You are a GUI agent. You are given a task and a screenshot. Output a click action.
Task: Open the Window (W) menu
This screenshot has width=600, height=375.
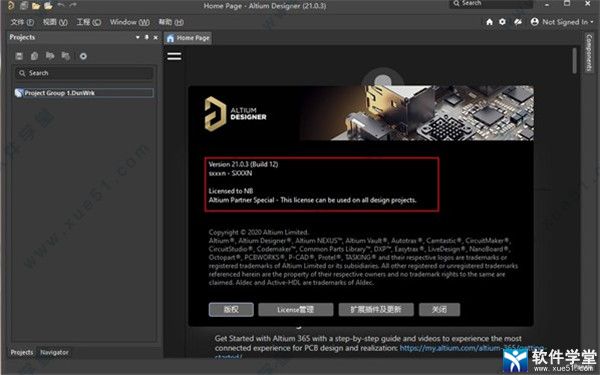pyautogui.click(x=130, y=22)
